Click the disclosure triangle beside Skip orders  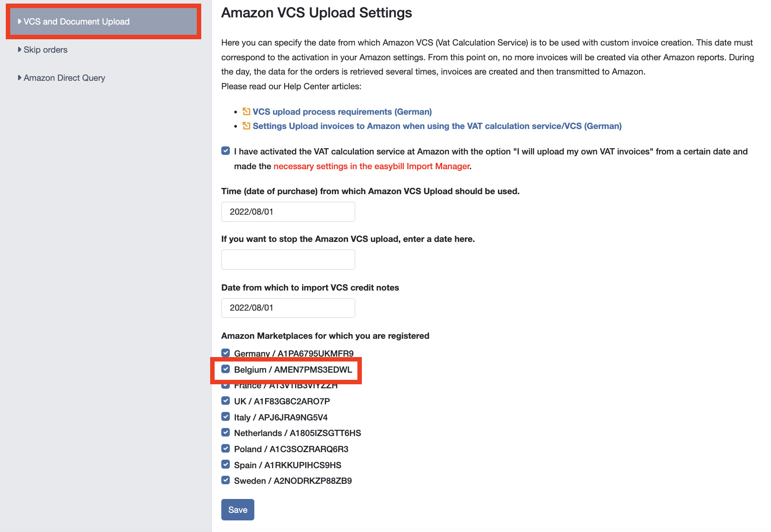20,50
